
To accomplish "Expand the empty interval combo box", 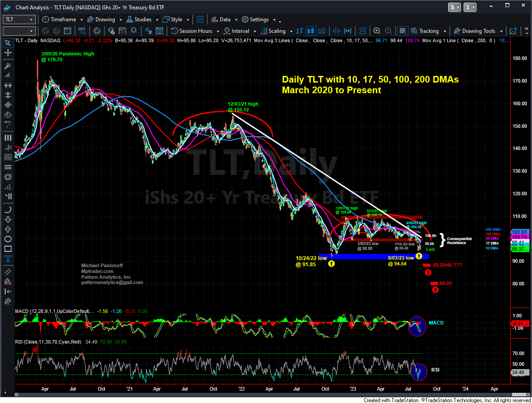I will pos(31,31).
